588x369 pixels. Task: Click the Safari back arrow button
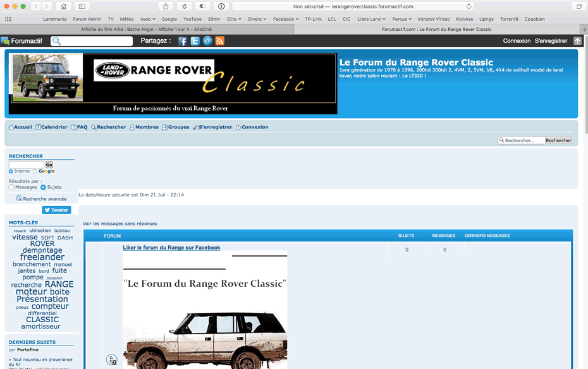pyautogui.click(x=35, y=6)
